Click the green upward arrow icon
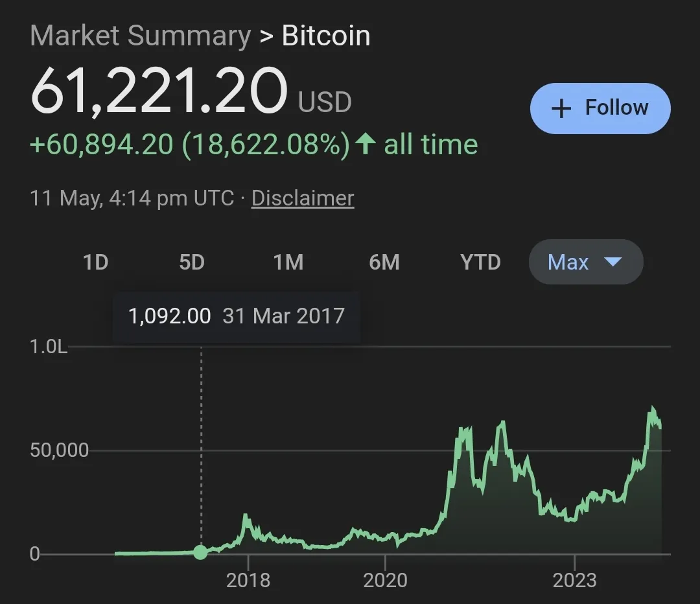Image resolution: width=700 pixels, height=604 pixels. pos(365,144)
